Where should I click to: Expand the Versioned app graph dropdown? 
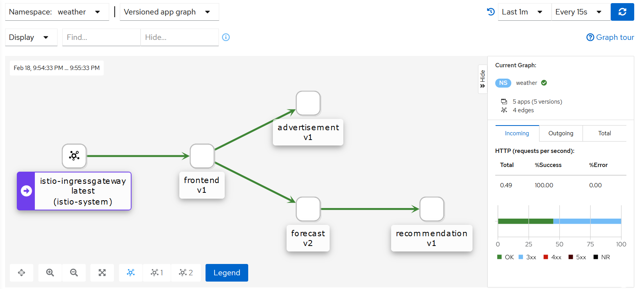point(169,12)
